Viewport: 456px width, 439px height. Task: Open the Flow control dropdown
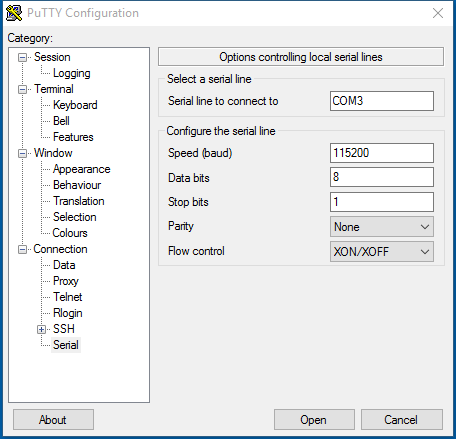[x=382, y=252]
